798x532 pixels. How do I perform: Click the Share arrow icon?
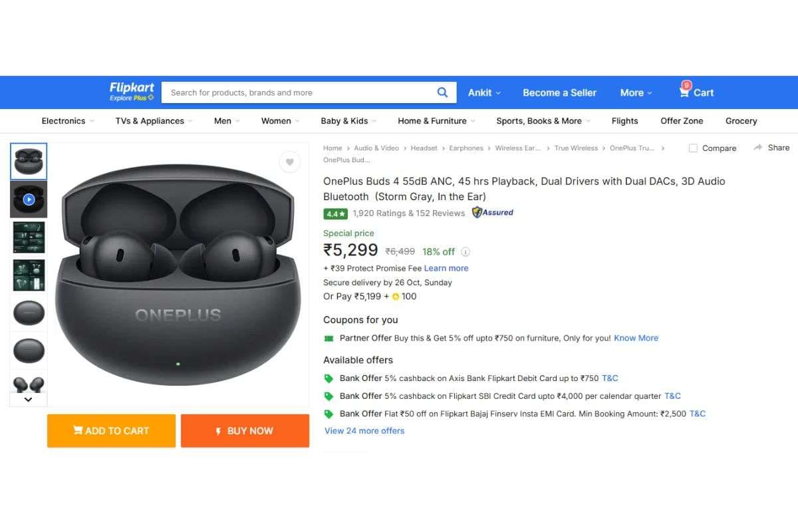758,148
